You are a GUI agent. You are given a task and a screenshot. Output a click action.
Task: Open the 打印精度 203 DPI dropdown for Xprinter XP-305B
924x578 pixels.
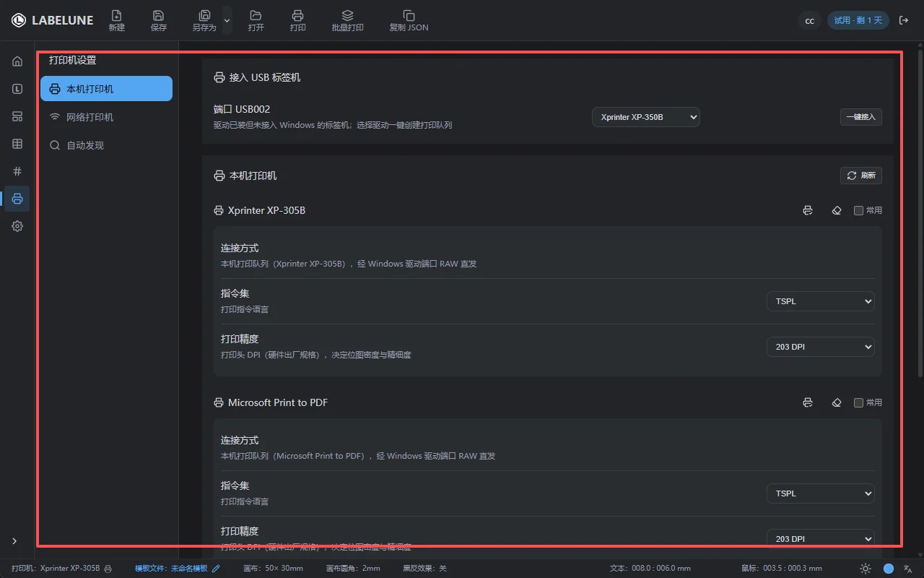pos(821,347)
